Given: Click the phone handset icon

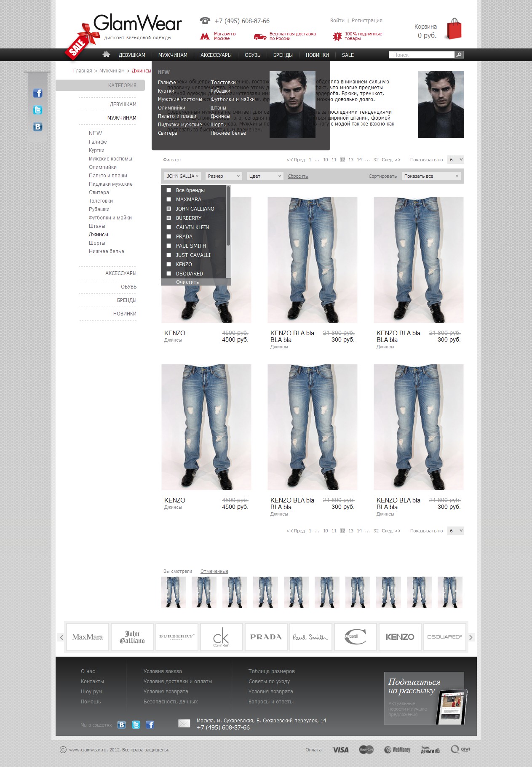Looking at the screenshot, I should point(205,21).
